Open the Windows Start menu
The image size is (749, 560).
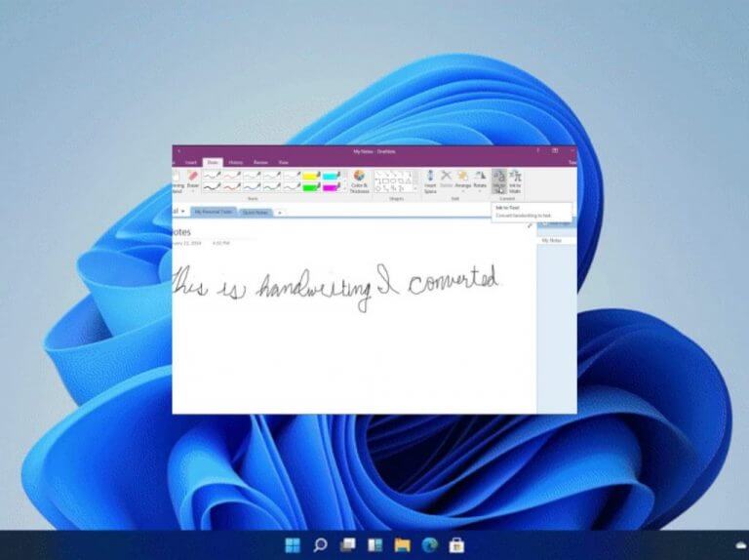click(293, 545)
